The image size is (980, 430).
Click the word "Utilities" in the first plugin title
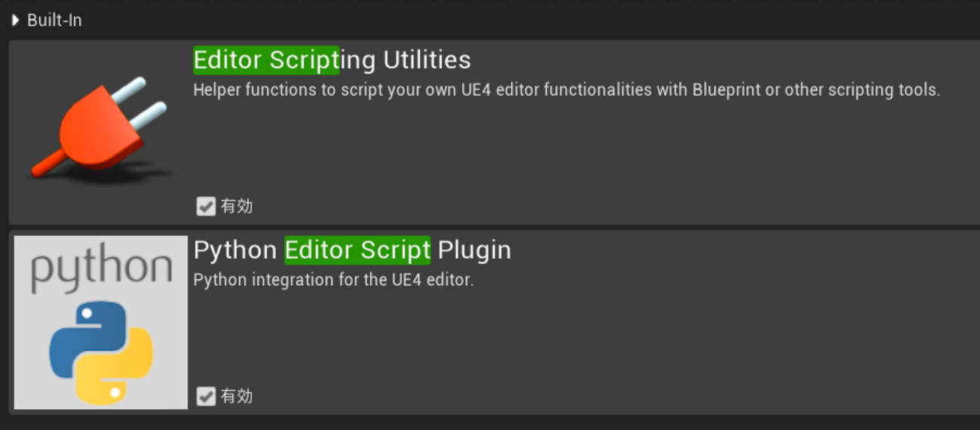point(427,60)
